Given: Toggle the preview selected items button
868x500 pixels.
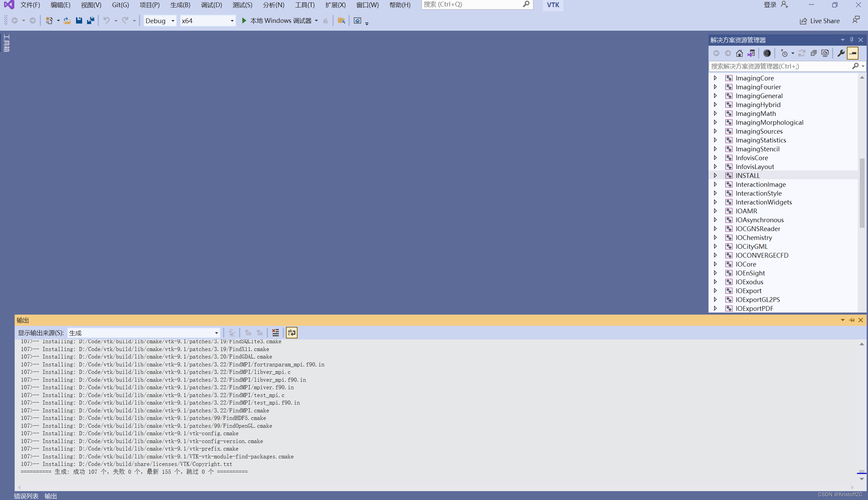Looking at the screenshot, I should (853, 53).
